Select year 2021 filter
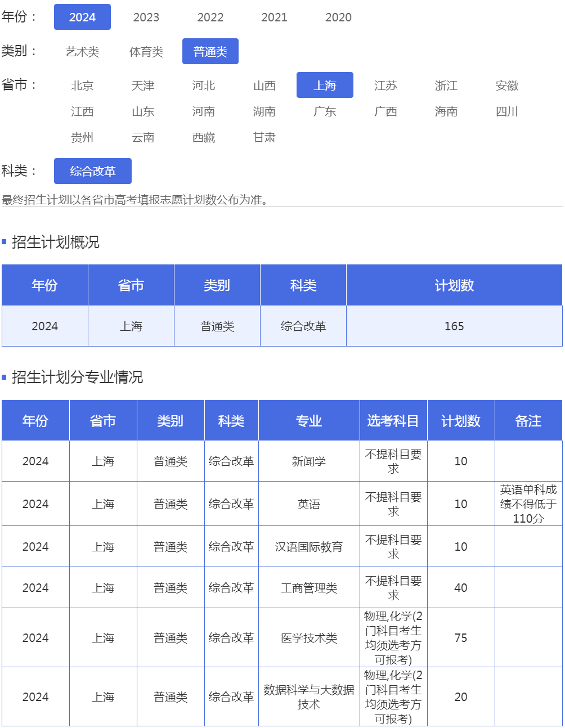Image resolution: width=565 pixels, height=728 pixels. [274, 17]
